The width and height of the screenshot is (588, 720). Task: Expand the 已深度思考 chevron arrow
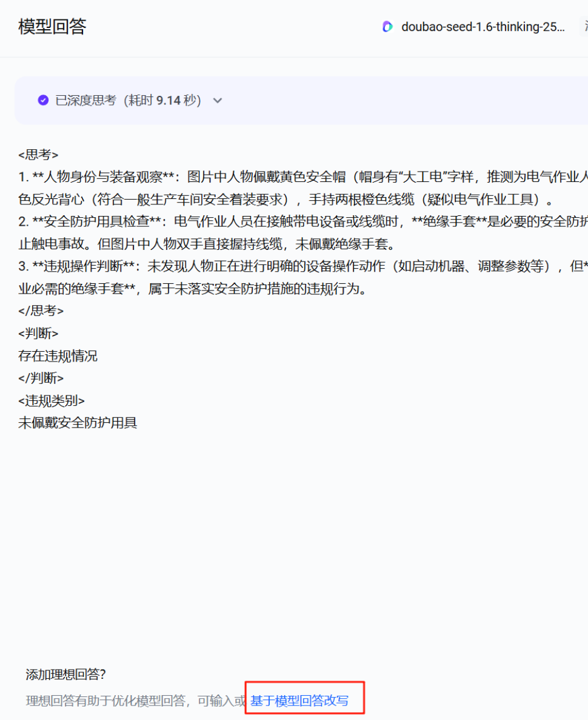[218, 101]
